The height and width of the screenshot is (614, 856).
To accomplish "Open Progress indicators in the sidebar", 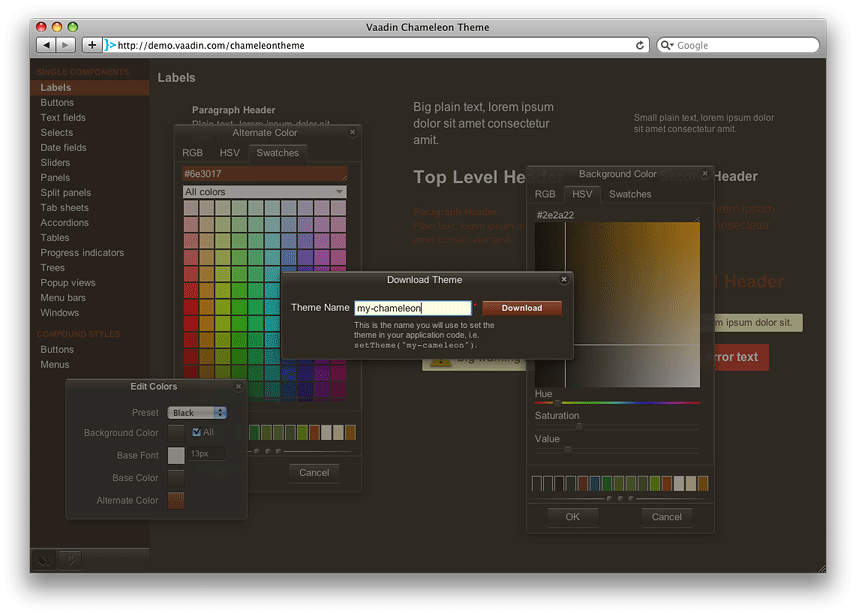I will [x=82, y=253].
